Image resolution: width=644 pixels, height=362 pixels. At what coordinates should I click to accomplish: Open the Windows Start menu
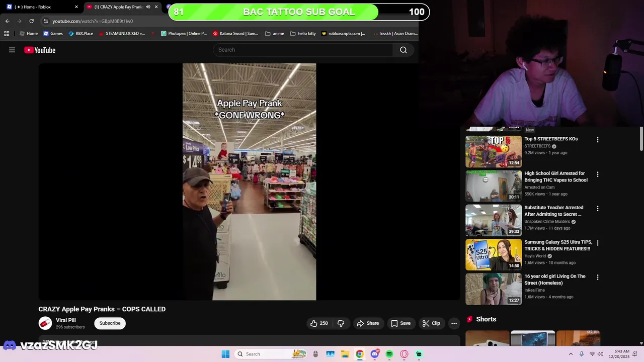tap(225, 354)
